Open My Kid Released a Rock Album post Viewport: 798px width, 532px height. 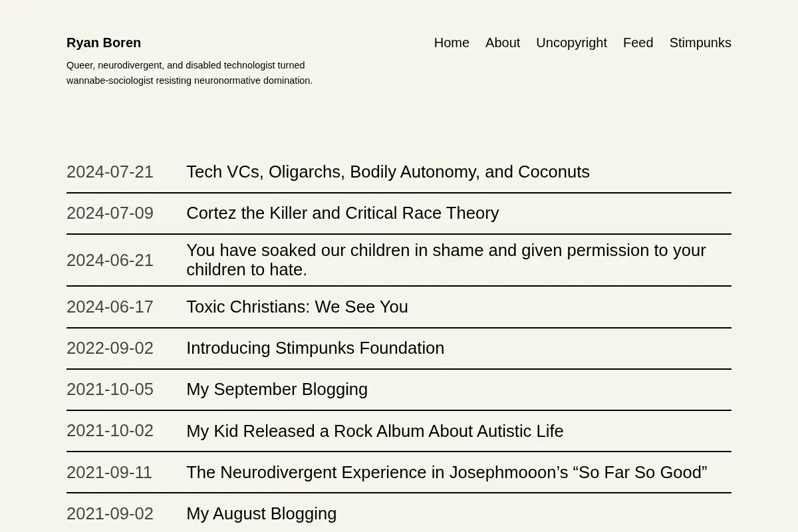click(374, 431)
